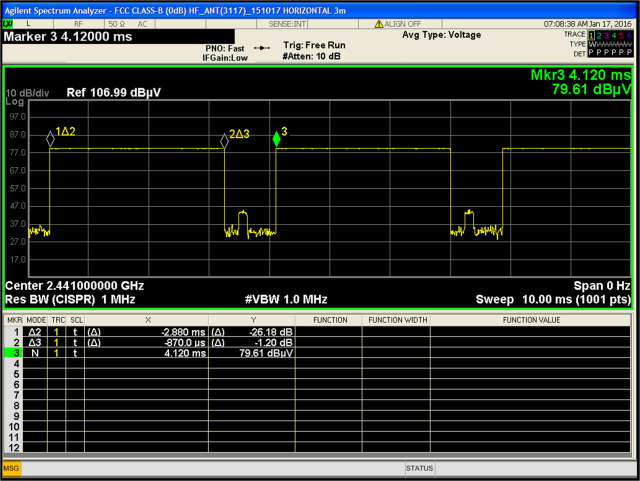
Task: Click the date and time readout
Action: (x=587, y=24)
